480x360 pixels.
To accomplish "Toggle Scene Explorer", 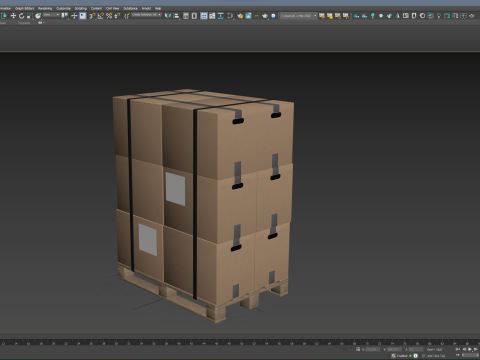I will point(186,16).
